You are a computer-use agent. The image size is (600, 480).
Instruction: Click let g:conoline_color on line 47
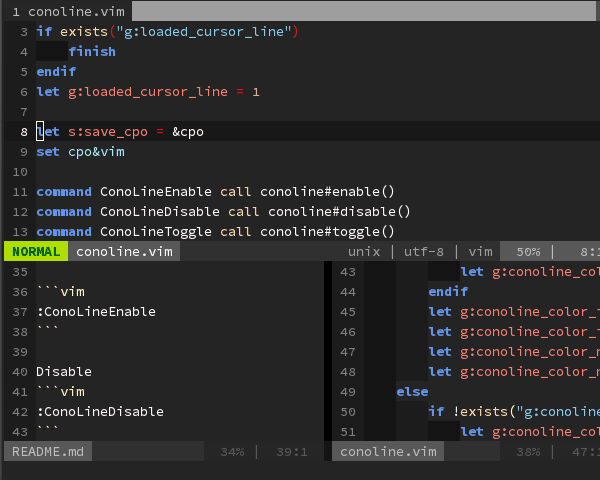click(514, 352)
